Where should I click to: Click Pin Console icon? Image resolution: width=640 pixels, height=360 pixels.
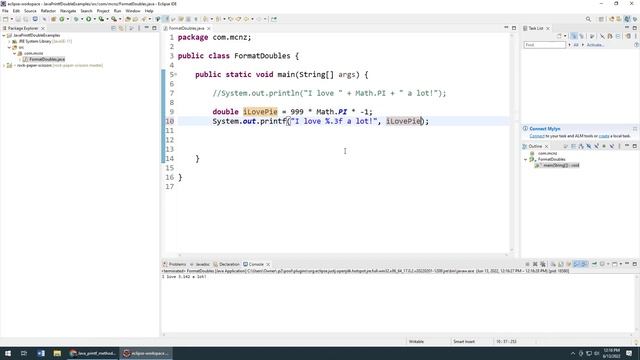pyautogui.click(x=594, y=264)
